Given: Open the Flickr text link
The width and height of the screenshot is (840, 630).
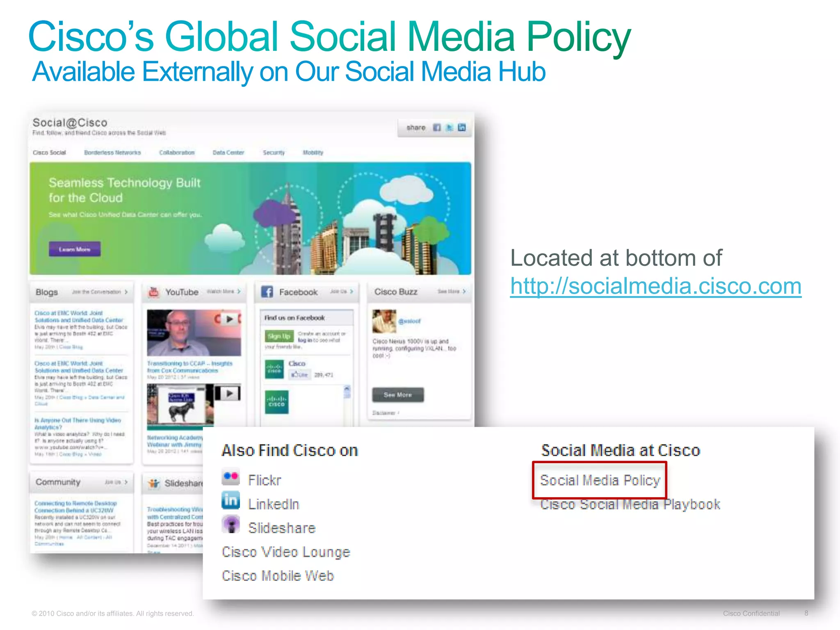Looking at the screenshot, I should 265,480.
